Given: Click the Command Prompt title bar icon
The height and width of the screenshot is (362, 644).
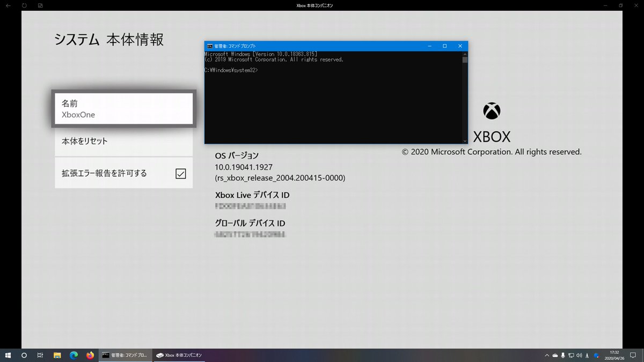Looking at the screenshot, I should coord(209,46).
